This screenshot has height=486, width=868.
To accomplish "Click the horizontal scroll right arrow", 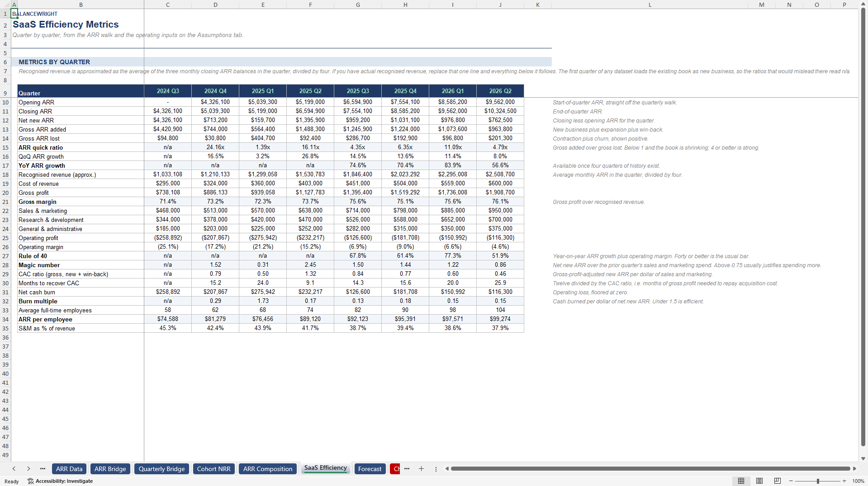I will [x=854, y=469].
